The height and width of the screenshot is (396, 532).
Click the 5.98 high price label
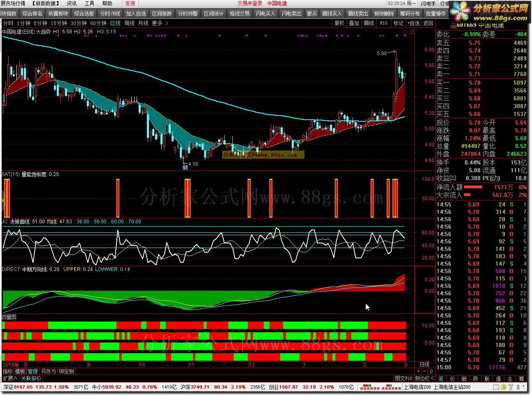(381, 53)
